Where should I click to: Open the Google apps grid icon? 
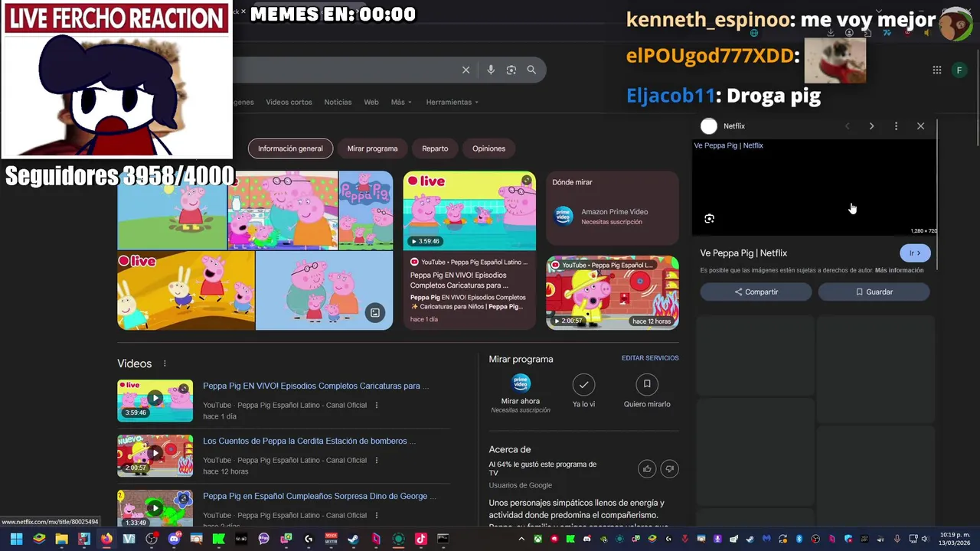pyautogui.click(x=937, y=70)
